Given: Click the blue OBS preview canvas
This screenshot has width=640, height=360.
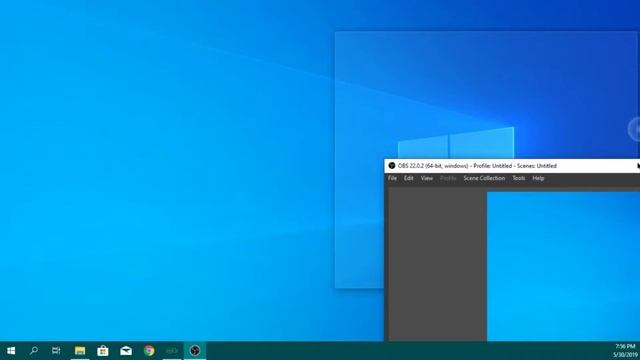Looking at the screenshot, I should [563, 266].
